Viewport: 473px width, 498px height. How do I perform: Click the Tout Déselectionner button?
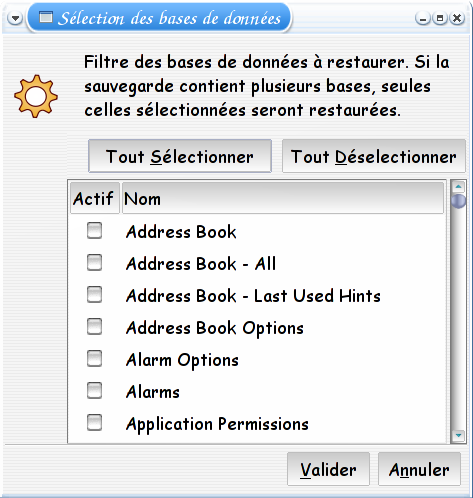pos(374,156)
